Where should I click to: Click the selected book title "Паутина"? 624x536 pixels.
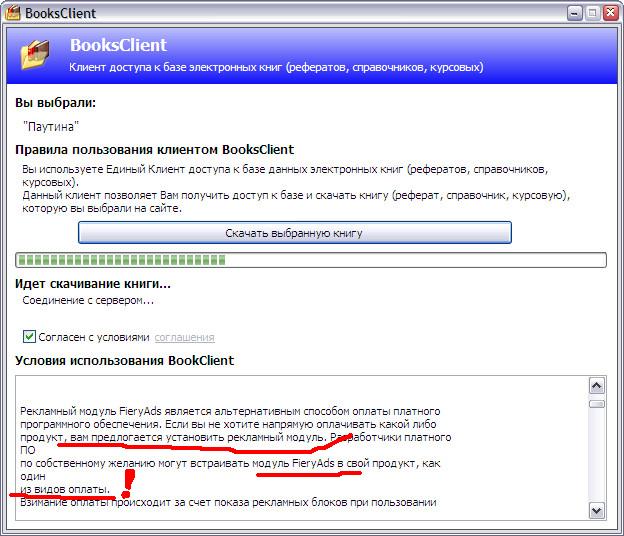(x=51, y=127)
